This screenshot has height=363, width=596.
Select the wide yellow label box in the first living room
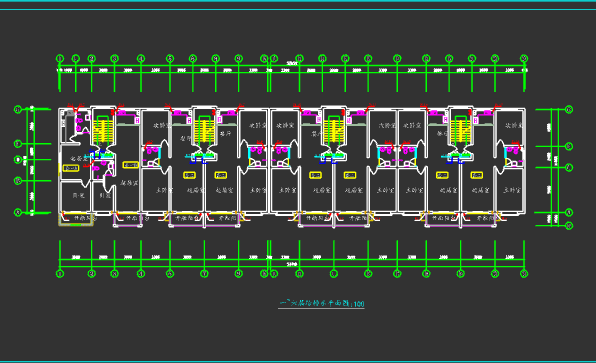[130, 165]
